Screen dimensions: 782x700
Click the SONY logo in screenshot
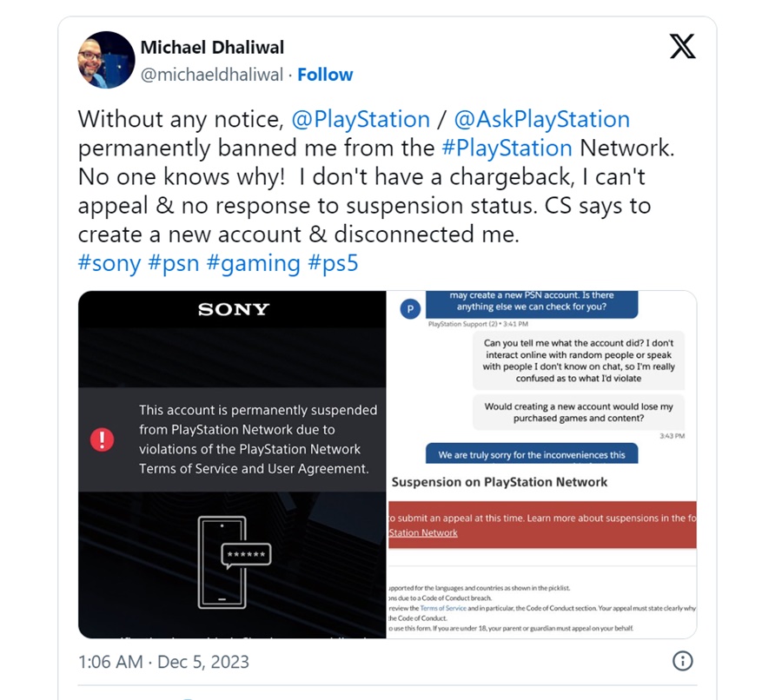pyautogui.click(x=234, y=309)
